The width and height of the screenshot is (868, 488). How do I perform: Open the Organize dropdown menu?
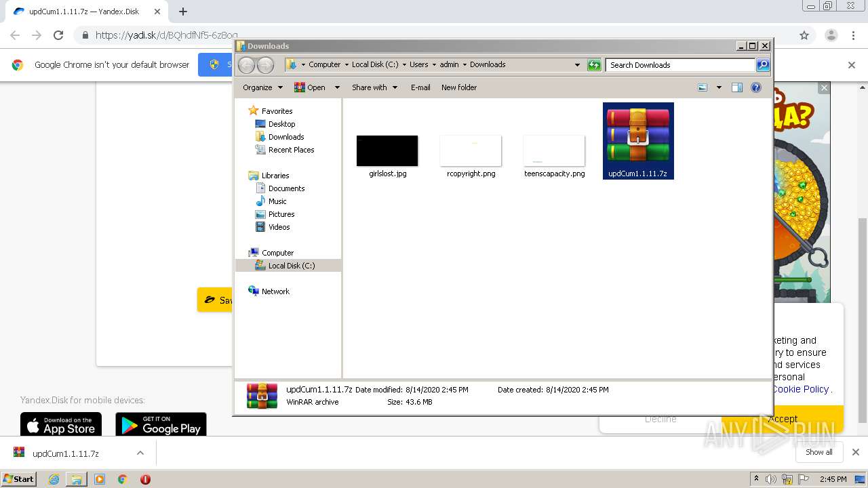pos(262,87)
